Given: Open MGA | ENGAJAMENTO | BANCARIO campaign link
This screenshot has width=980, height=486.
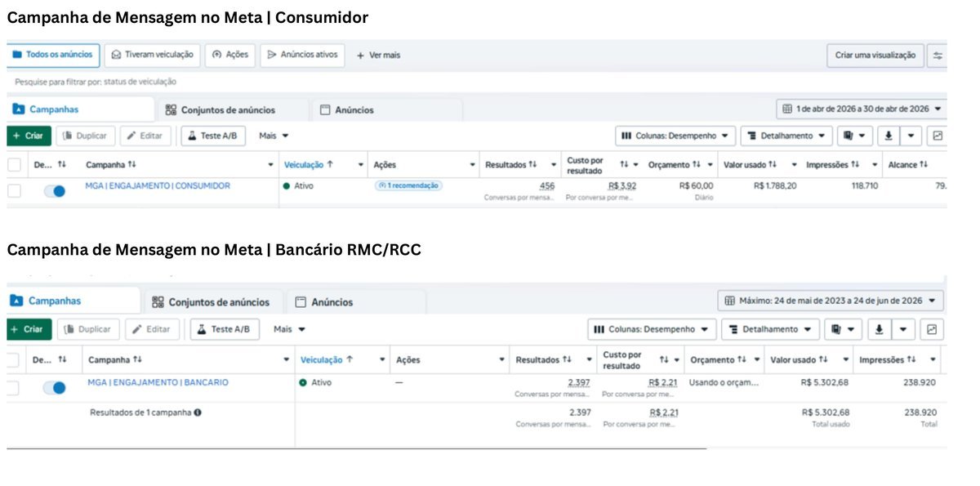Looking at the screenshot, I should [158, 382].
